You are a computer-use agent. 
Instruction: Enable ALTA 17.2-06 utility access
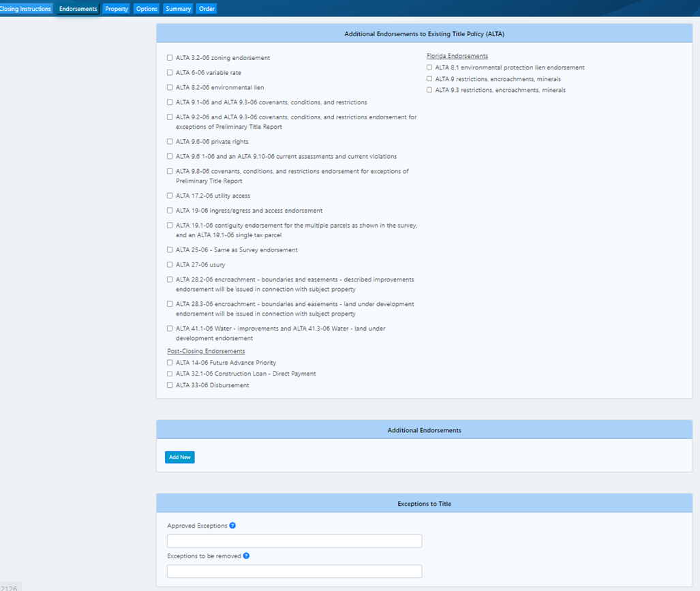pyautogui.click(x=169, y=196)
